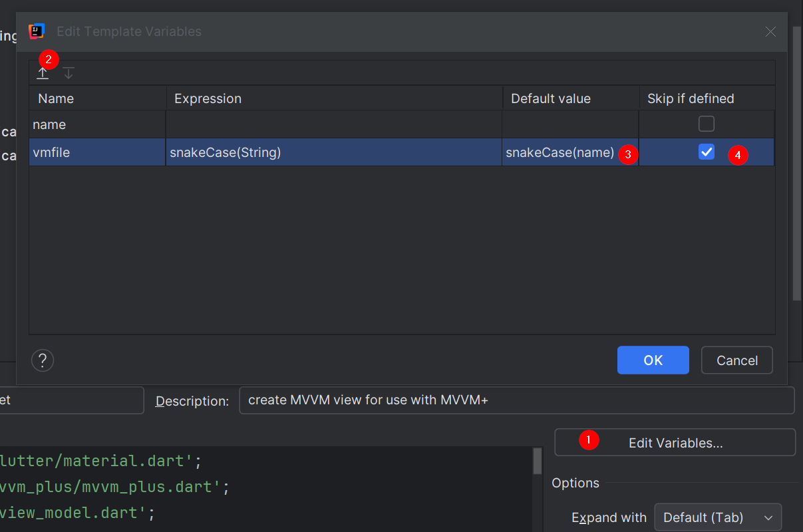Click the move variable down arrow icon
803x532 pixels.
click(x=69, y=73)
